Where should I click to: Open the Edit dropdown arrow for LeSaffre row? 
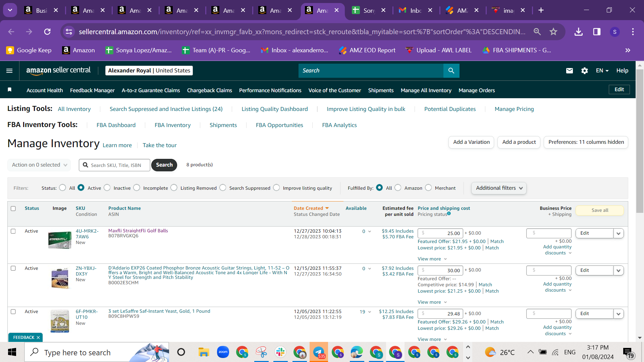coord(619,314)
